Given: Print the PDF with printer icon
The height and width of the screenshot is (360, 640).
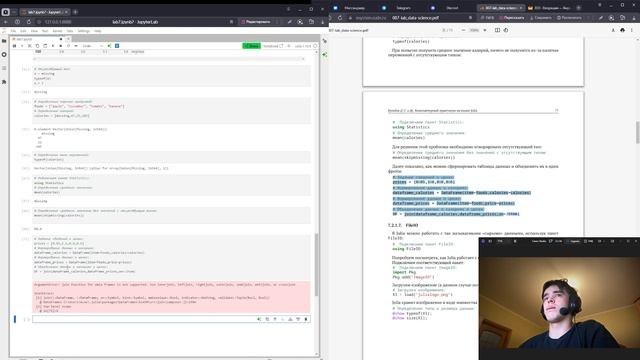Looking at the screenshot, I should tap(622, 30).
